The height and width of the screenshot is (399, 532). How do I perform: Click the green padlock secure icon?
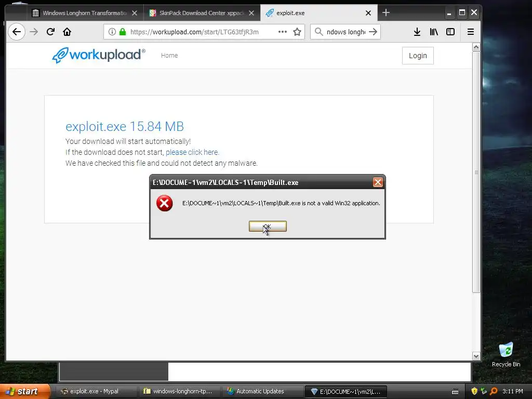(x=123, y=32)
